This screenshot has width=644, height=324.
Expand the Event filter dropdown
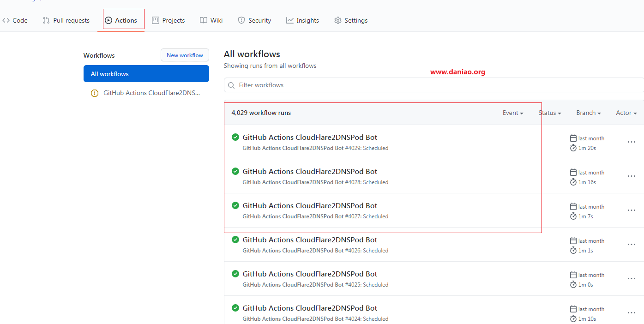click(x=513, y=113)
